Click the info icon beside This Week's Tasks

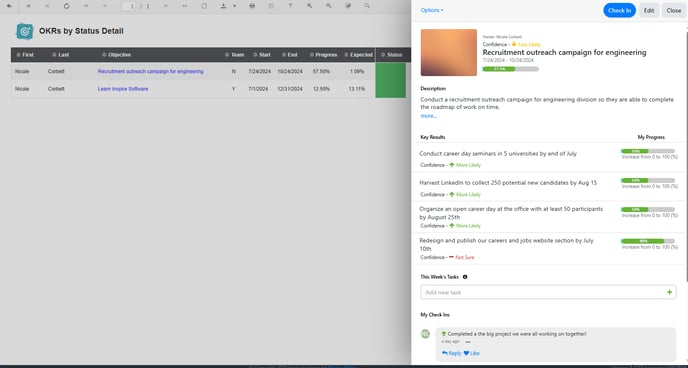[x=465, y=277]
